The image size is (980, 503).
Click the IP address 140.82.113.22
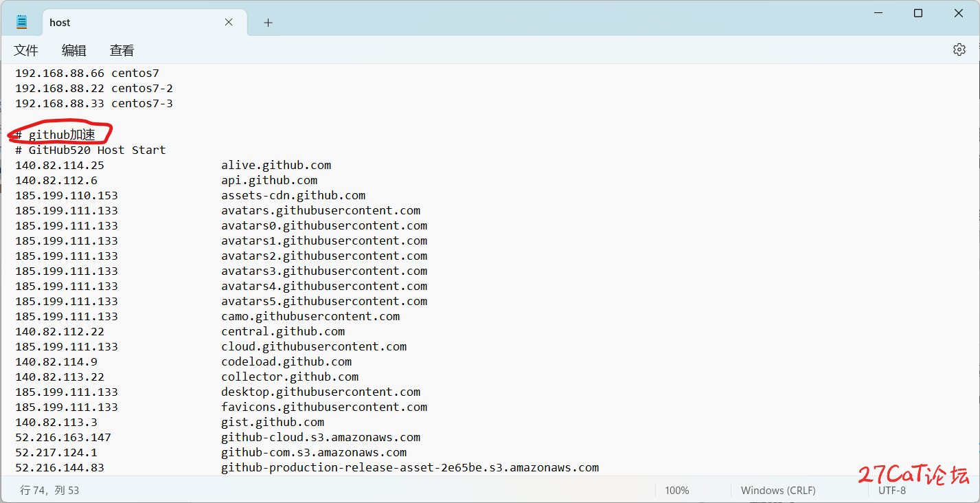pyautogui.click(x=60, y=377)
